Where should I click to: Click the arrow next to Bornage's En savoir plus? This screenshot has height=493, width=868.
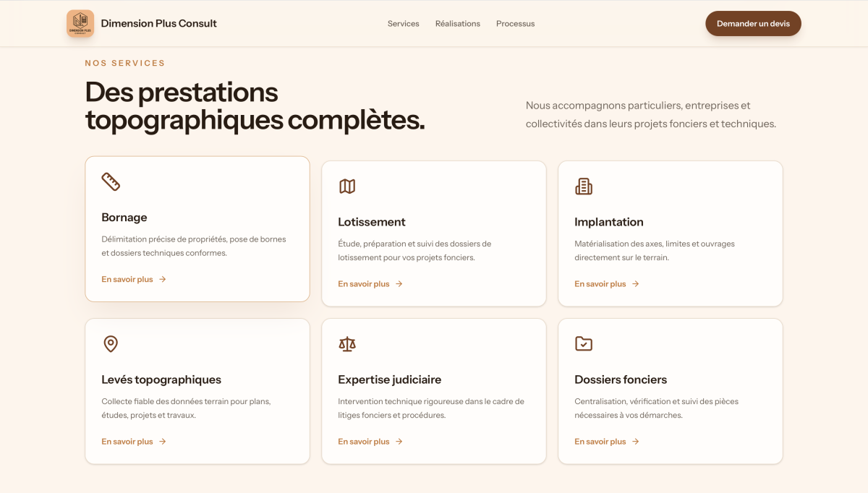point(163,279)
